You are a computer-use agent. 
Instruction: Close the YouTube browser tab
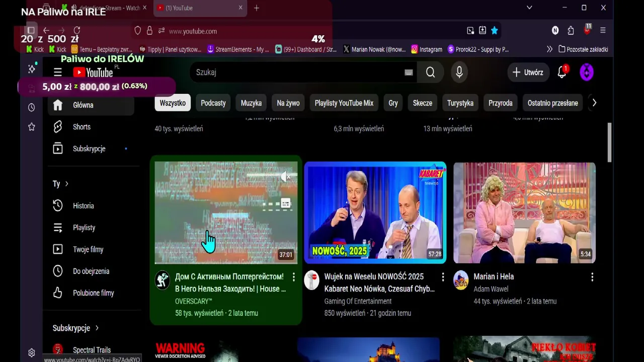click(240, 8)
